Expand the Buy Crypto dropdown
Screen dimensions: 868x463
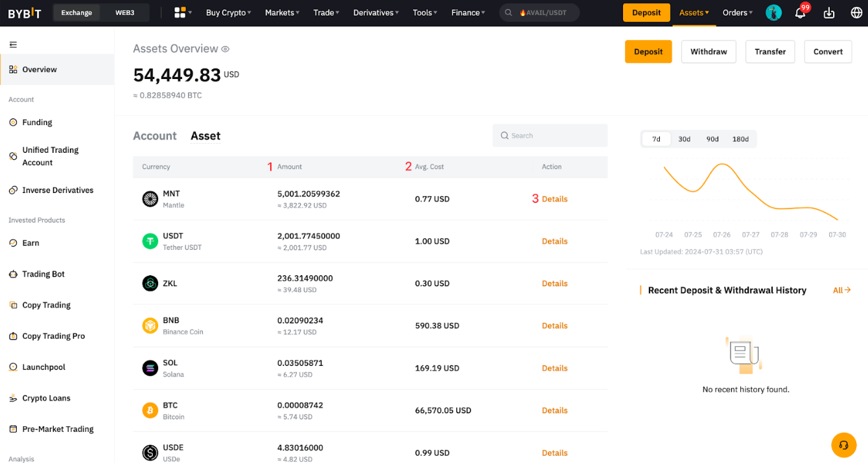coord(228,12)
